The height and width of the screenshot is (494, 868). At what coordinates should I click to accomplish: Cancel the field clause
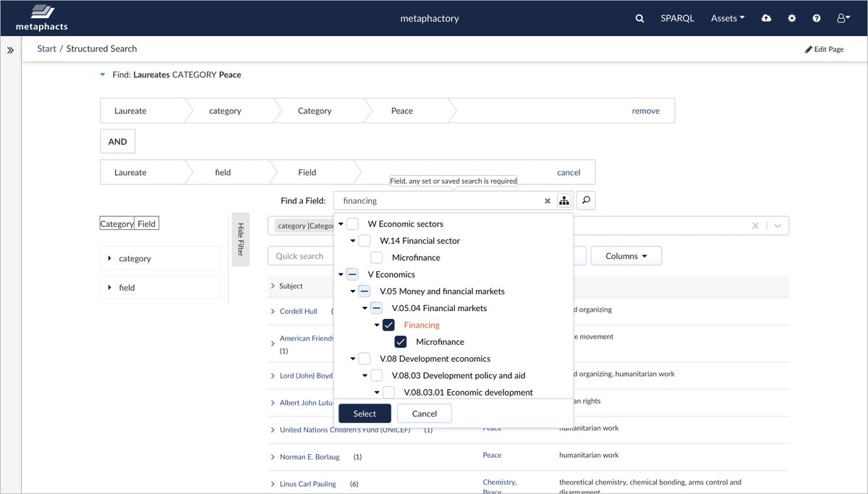(569, 172)
